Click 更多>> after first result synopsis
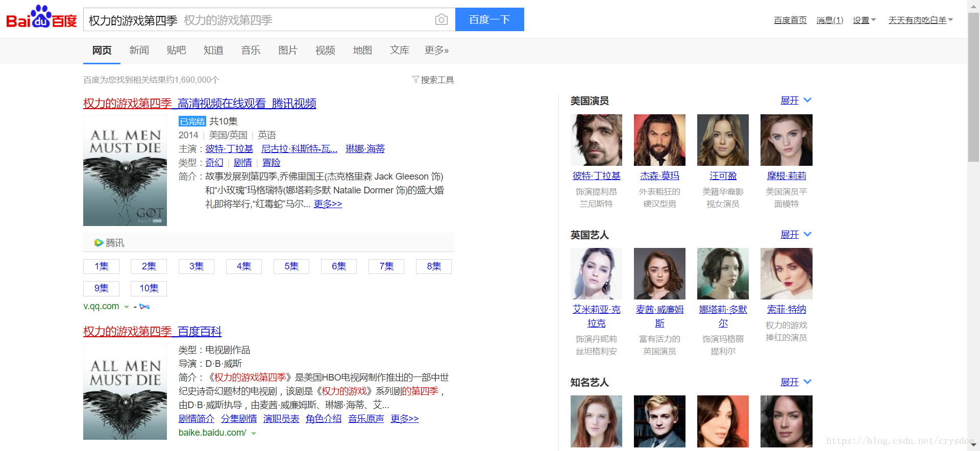 [328, 204]
